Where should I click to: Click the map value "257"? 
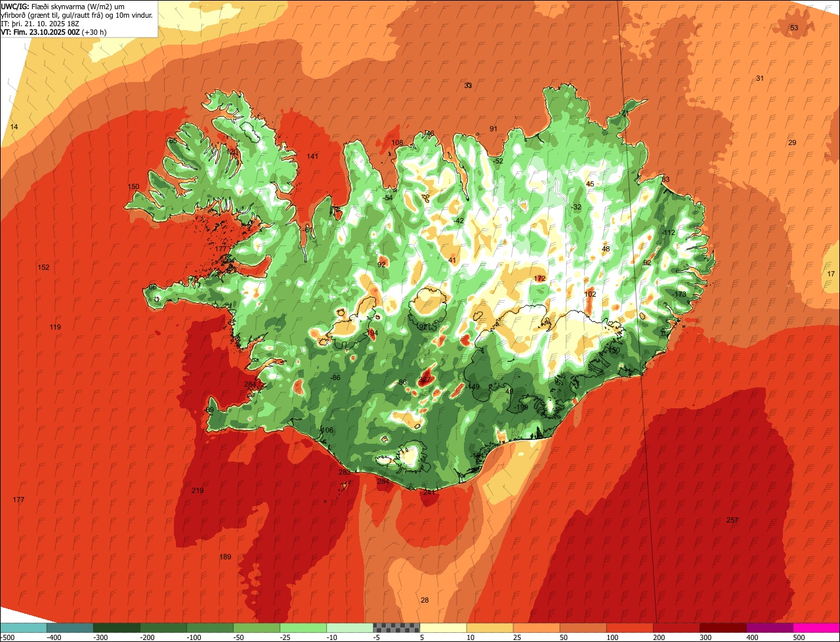[732, 520]
